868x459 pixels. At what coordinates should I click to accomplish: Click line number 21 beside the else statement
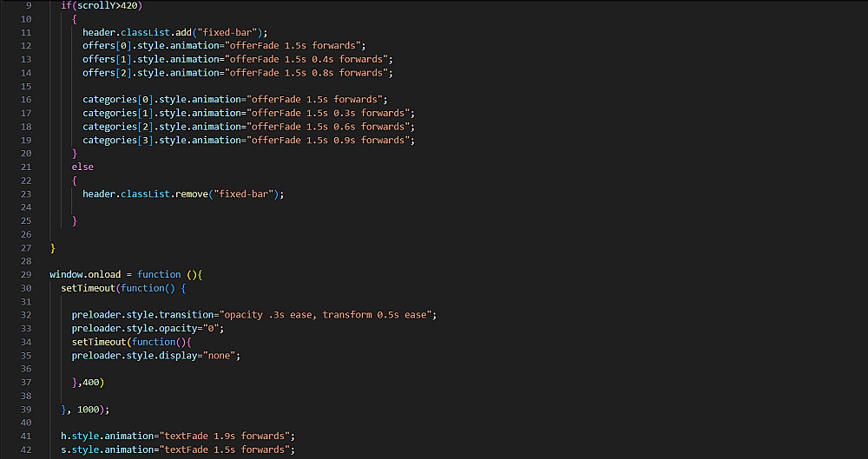26,167
